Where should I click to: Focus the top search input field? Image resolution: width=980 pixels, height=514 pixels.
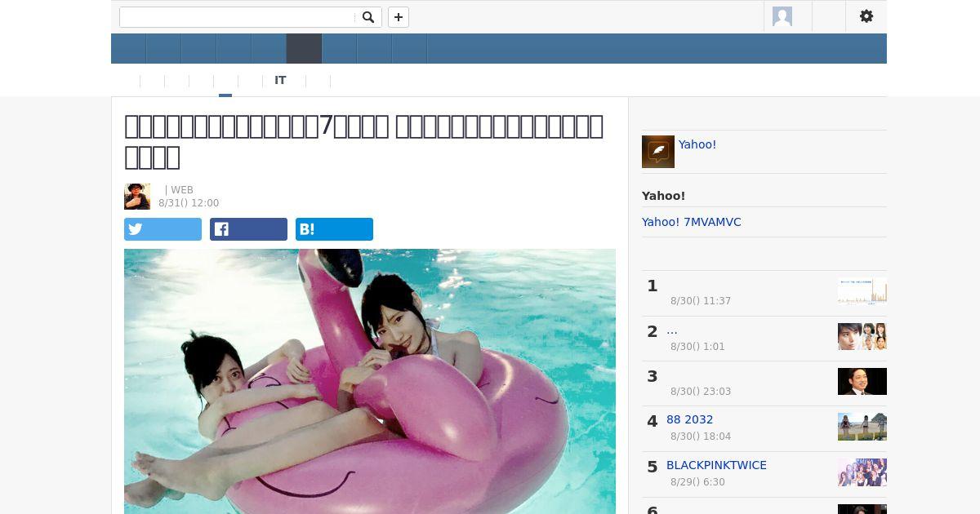click(x=238, y=17)
